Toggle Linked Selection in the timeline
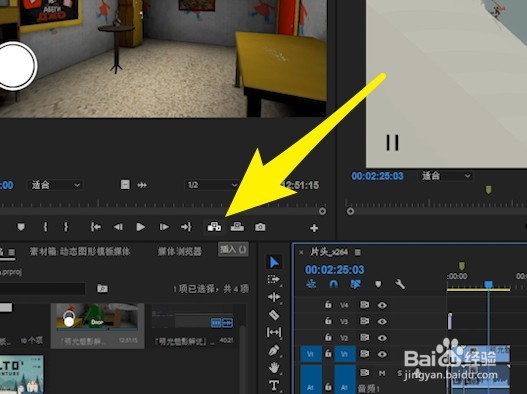This screenshot has height=394, width=527. coord(355,284)
